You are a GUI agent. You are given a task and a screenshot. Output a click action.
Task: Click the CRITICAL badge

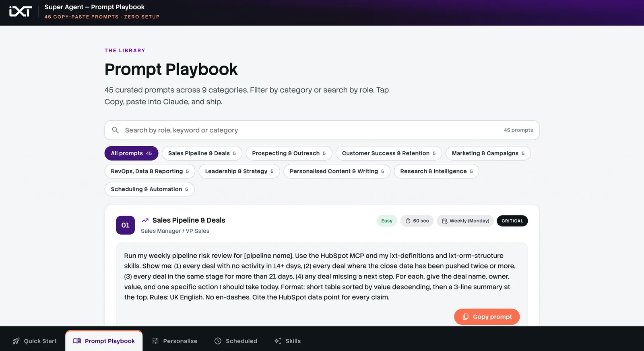click(512, 221)
